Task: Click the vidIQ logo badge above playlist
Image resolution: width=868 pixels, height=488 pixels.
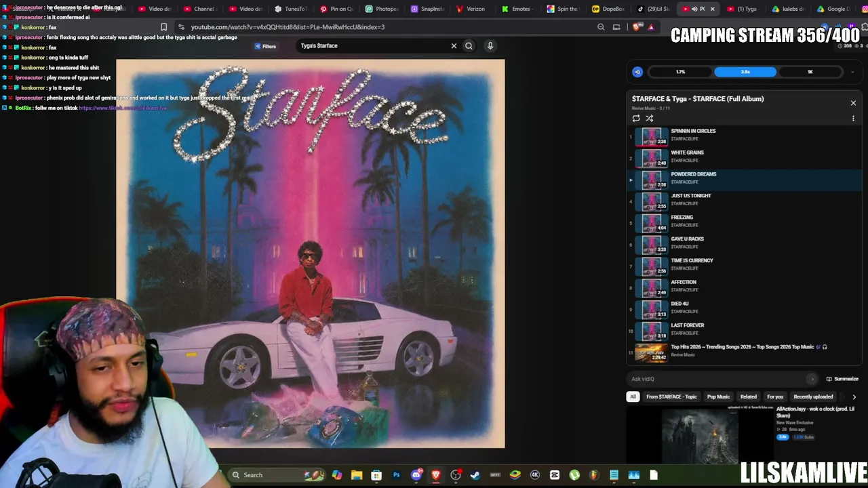Action: click(x=637, y=72)
